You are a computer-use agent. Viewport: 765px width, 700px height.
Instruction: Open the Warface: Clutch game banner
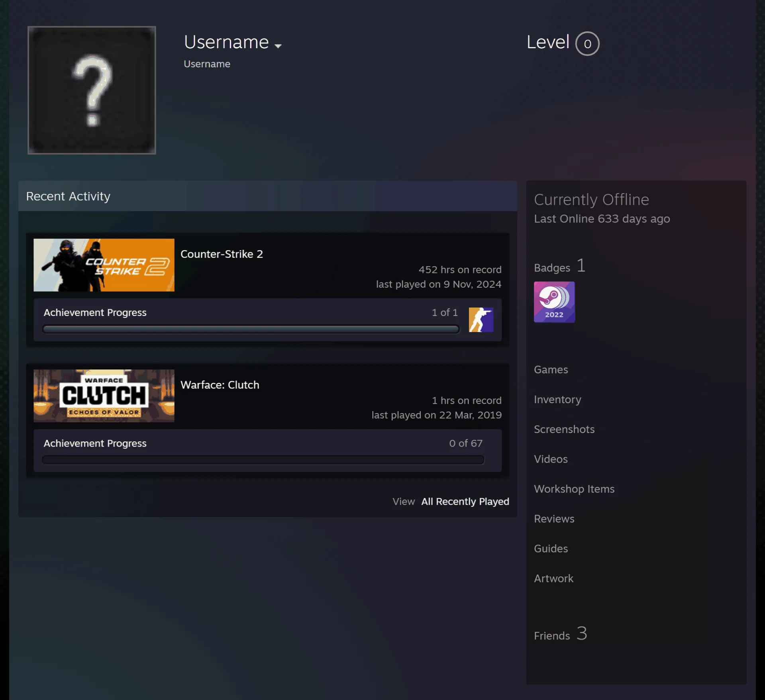104,396
